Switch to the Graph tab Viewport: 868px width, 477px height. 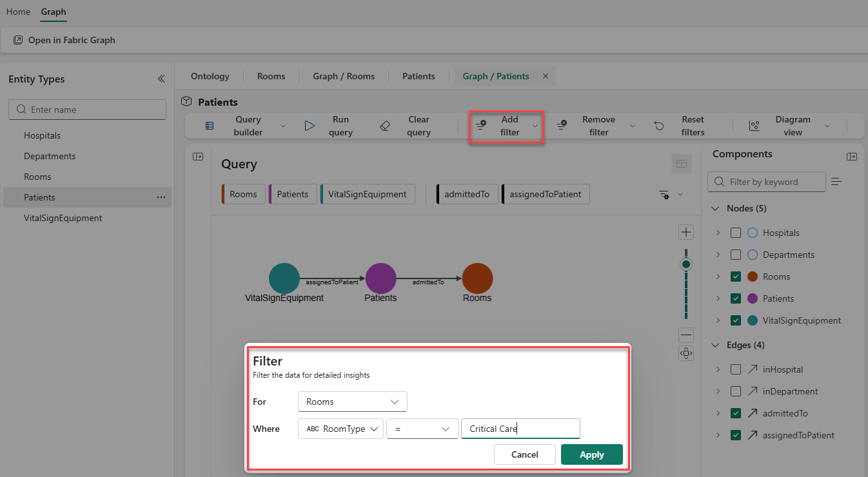54,12
